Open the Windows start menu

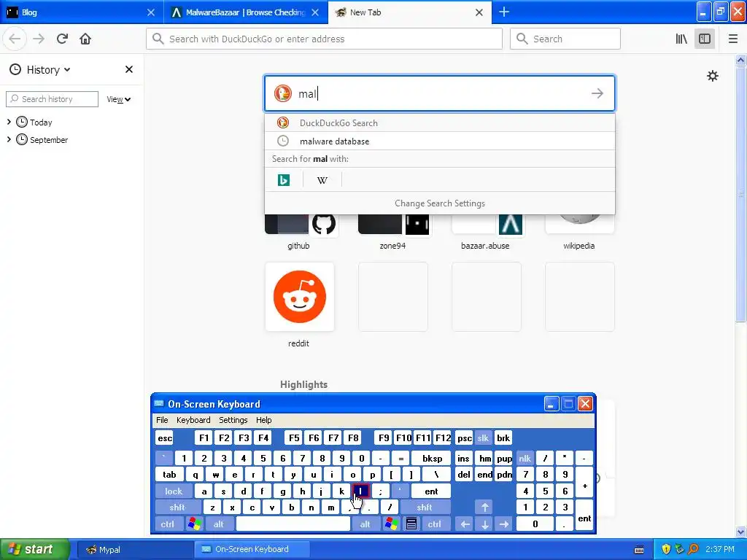(34, 549)
